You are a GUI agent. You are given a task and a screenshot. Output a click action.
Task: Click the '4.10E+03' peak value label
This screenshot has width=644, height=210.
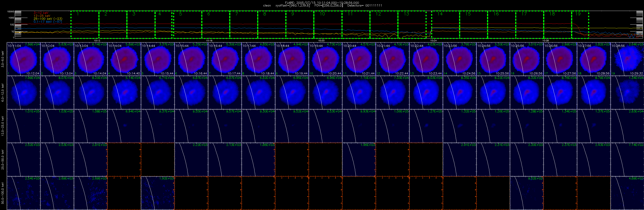click(401, 44)
